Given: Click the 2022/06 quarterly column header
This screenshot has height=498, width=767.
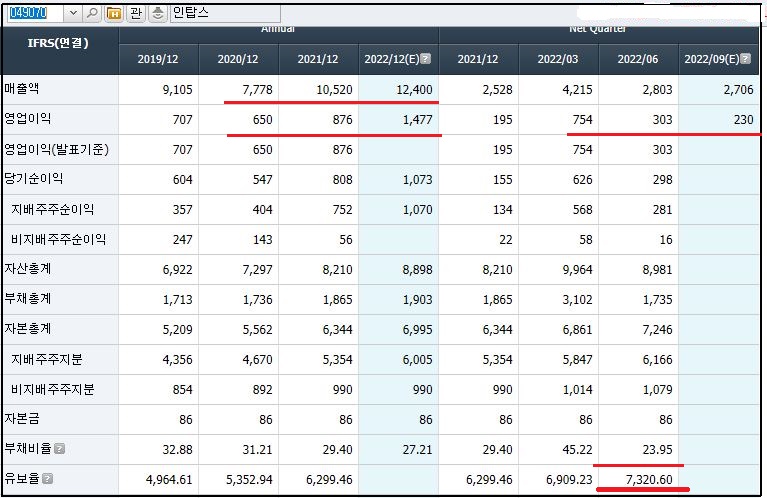Looking at the screenshot, I should 638,59.
